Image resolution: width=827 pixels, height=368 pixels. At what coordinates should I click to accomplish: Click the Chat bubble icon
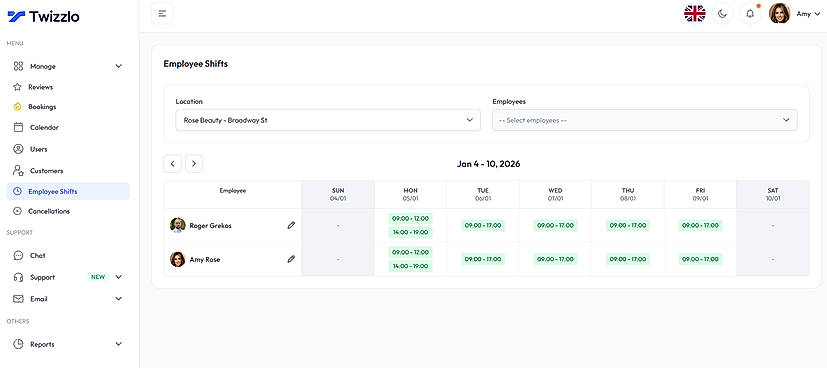[18, 255]
